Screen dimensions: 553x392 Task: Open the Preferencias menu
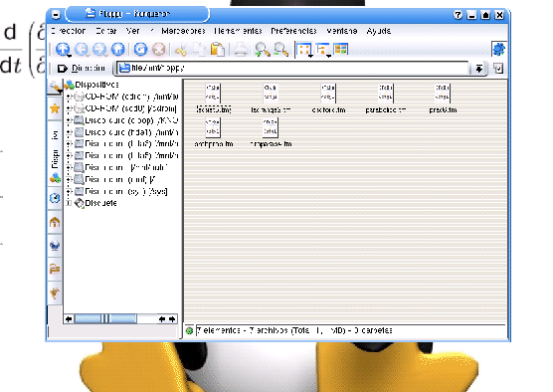click(293, 31)
